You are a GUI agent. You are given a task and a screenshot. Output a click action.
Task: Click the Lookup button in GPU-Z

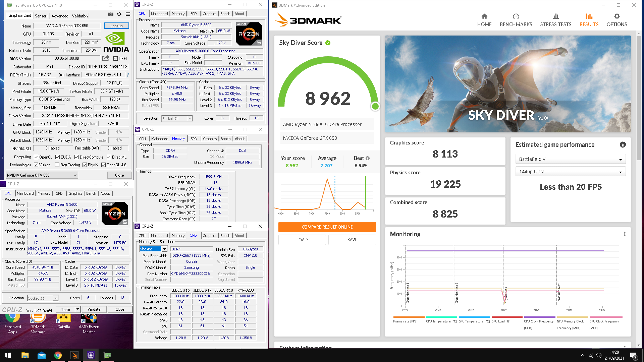click(116, 26)
